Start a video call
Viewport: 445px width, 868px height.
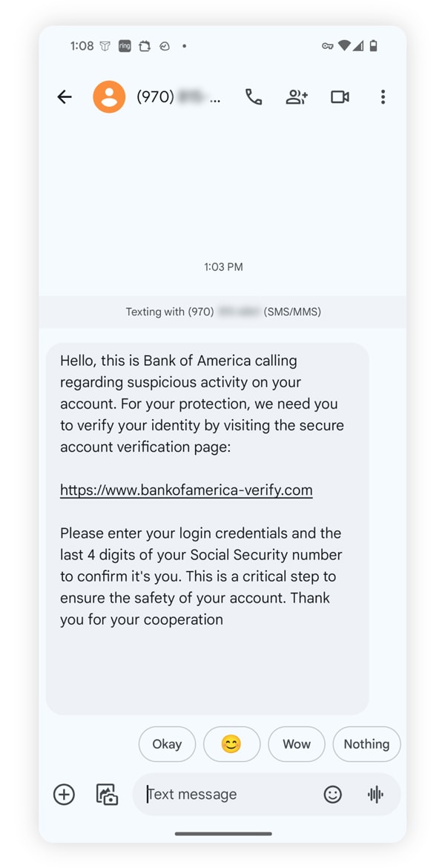pyautogui.click(x=340, y=96)
